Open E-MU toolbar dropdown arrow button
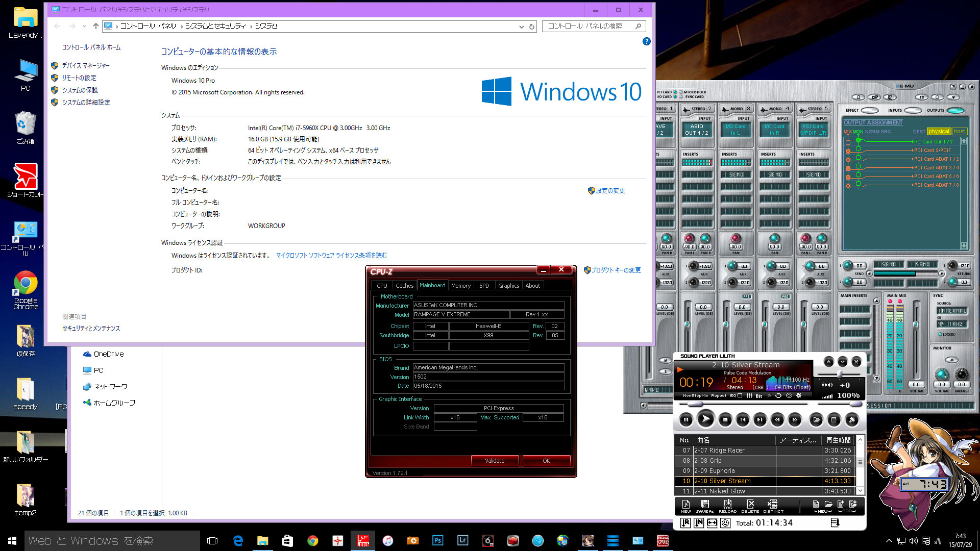This screenshot has height=551, width=980. [953, 97]
